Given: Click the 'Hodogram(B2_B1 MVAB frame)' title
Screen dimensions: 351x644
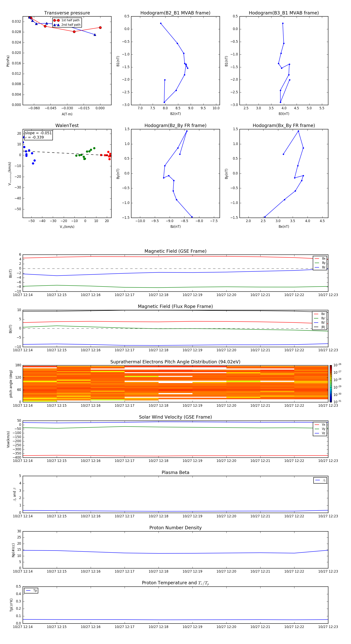Looking at the screenshot, I should pos(175,13).
